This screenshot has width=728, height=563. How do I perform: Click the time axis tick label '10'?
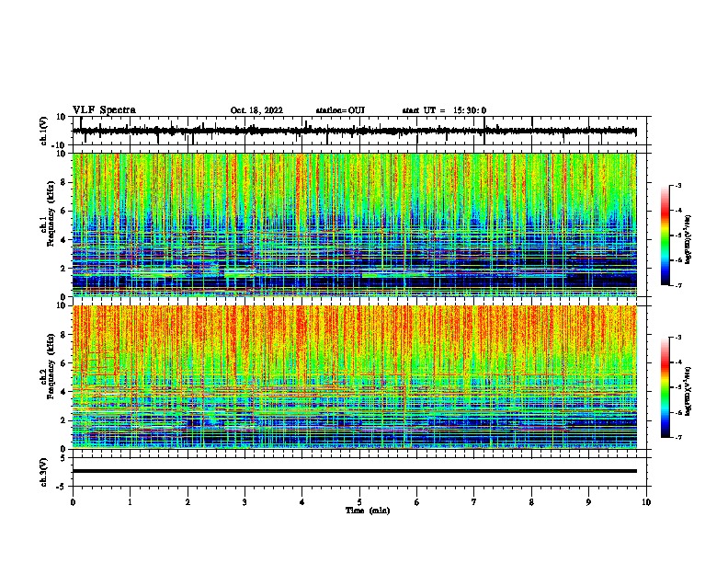[x=646, y=502]
